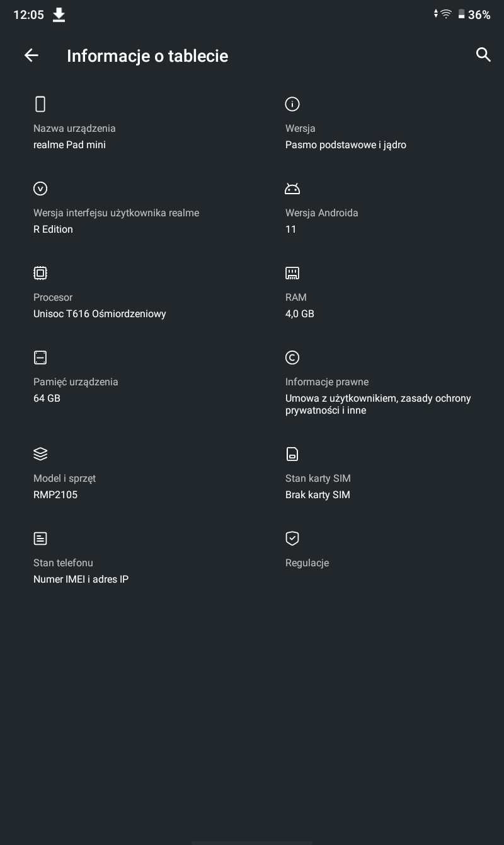The width and height of the screenshot is (504, 845).
Task: Open search with the magnifier icon
Action: [483, 55]
